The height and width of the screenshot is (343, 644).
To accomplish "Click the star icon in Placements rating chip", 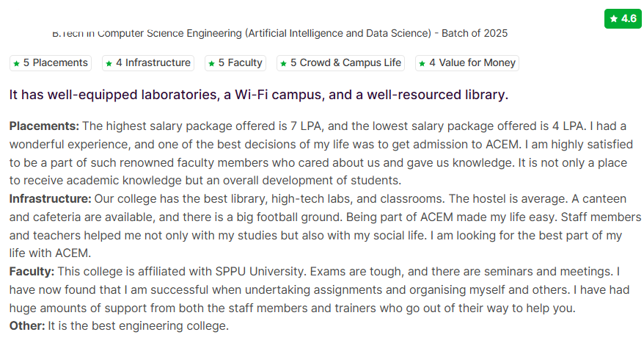I will click(x=16, y=64).
